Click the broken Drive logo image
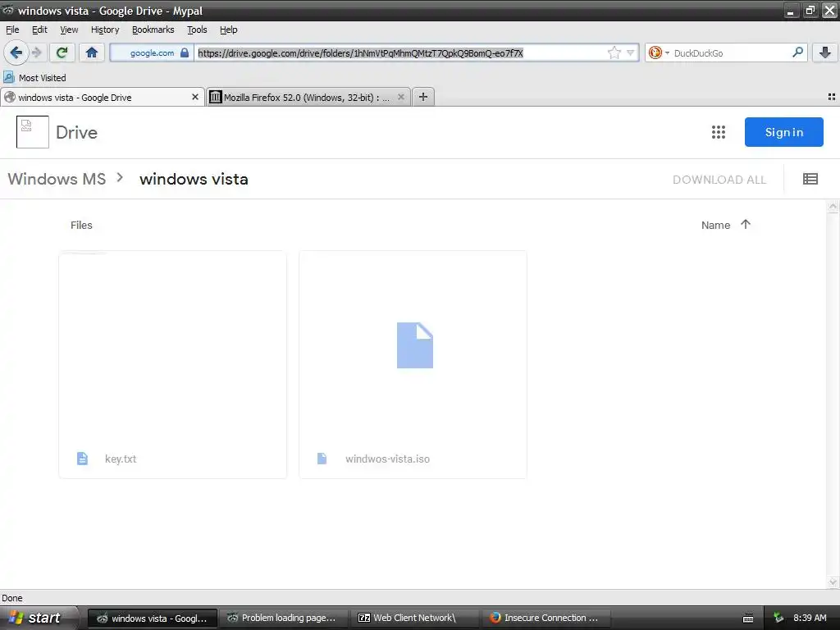 33,132
